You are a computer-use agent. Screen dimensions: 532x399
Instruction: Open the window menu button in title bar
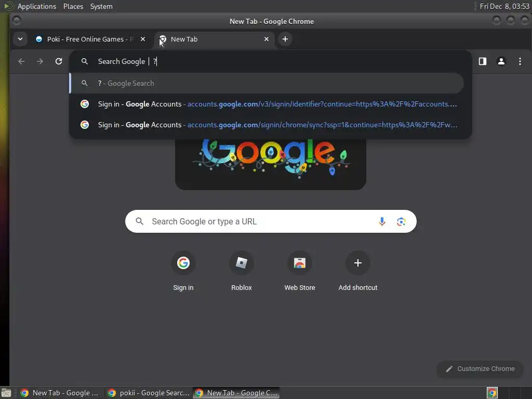[16, 21]
